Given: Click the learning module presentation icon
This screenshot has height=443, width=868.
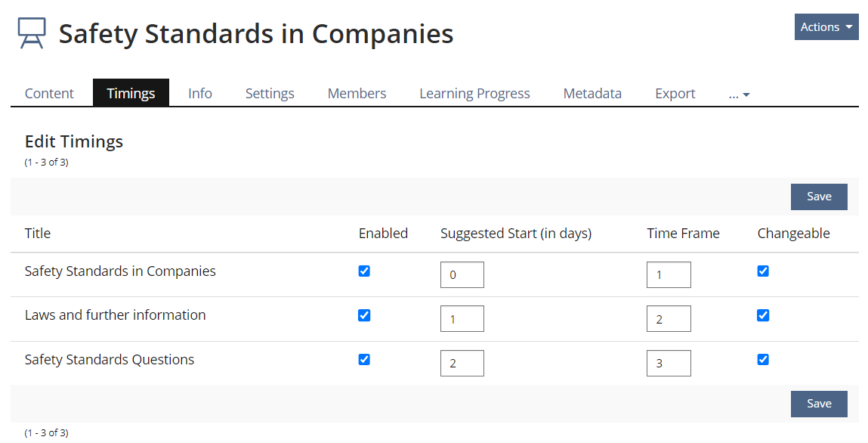Looking at the screenshot, I should 32,33.
